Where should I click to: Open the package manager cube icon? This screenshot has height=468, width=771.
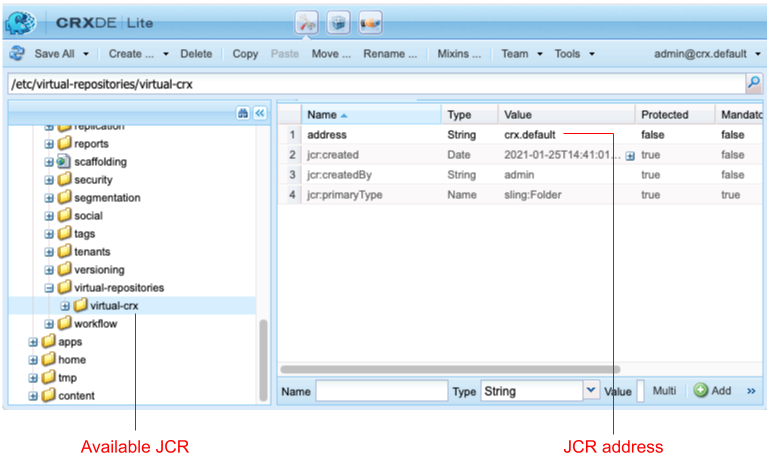pyautogui.click(x=338, y=23)
